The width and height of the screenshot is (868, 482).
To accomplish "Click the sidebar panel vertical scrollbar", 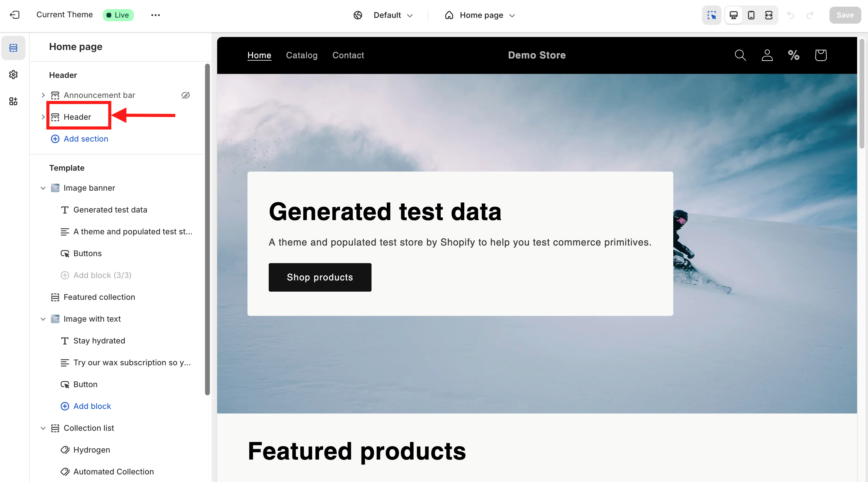I will (207, 229).
